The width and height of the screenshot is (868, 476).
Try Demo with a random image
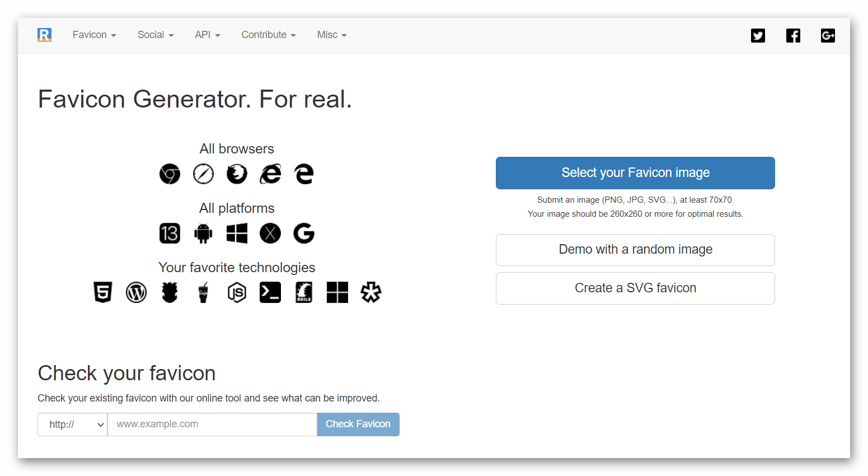[635, 250]
